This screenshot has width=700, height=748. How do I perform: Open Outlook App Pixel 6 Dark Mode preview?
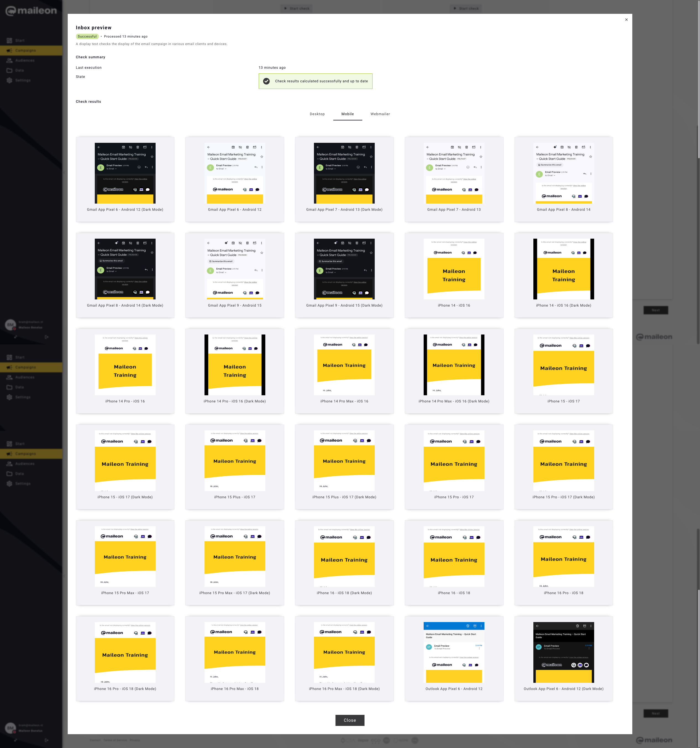coord(563,652)
